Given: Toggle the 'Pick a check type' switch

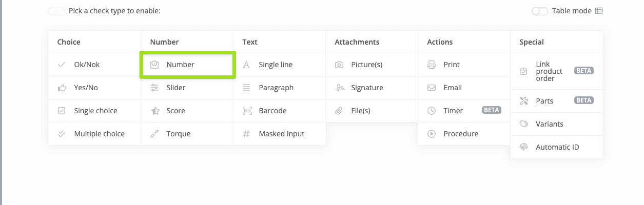Looking at the screenshot, I should click(56, 11).
